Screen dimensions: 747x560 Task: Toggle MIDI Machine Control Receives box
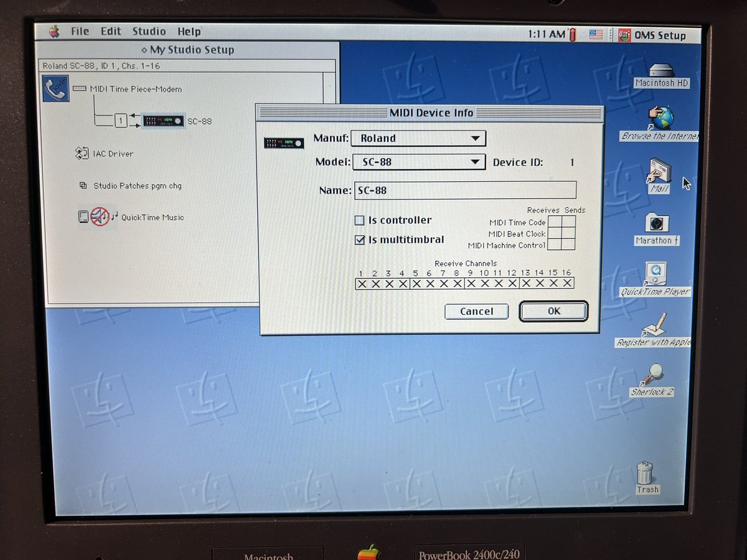555,244
